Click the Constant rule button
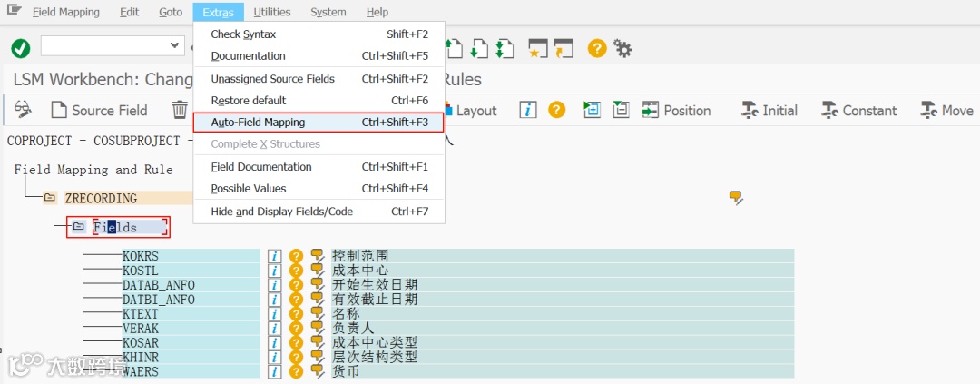980x384 pixels. [859, 111]
